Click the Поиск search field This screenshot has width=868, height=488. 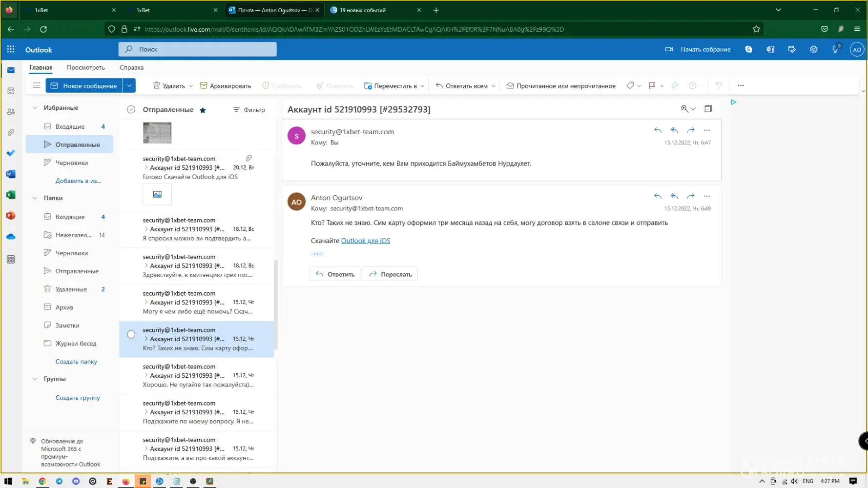tap(197, 49)
